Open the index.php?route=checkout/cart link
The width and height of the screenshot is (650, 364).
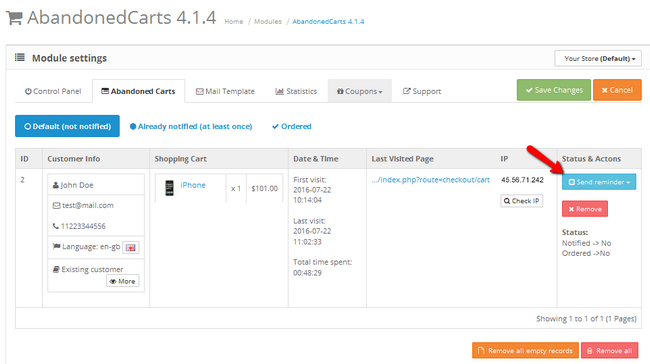pos(431,180)
